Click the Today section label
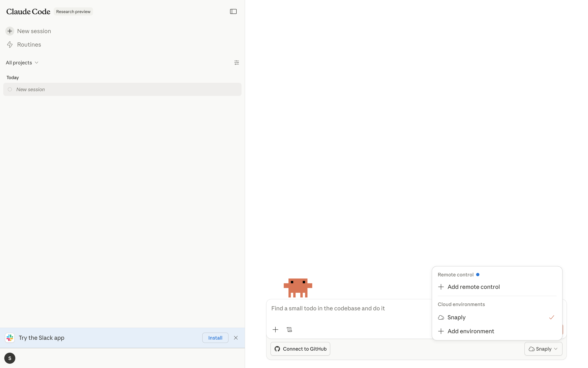 tap(13, 77)
